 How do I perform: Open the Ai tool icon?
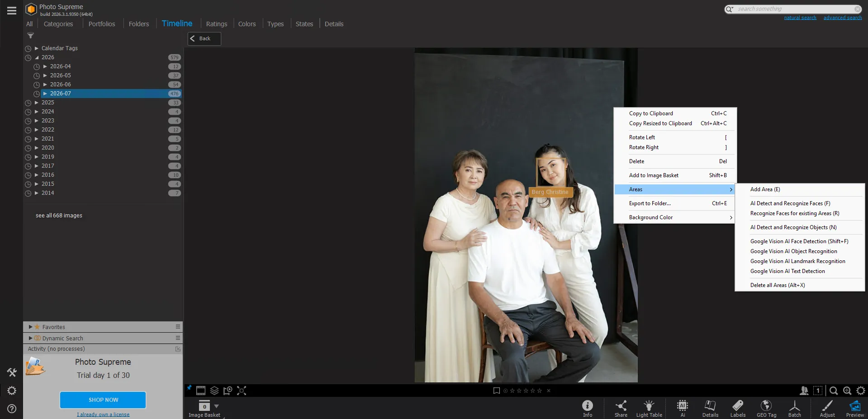683,408
